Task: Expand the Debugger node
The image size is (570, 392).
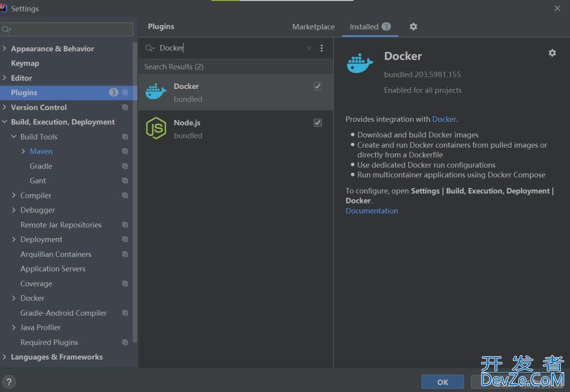Action: [x=14, y=210]
